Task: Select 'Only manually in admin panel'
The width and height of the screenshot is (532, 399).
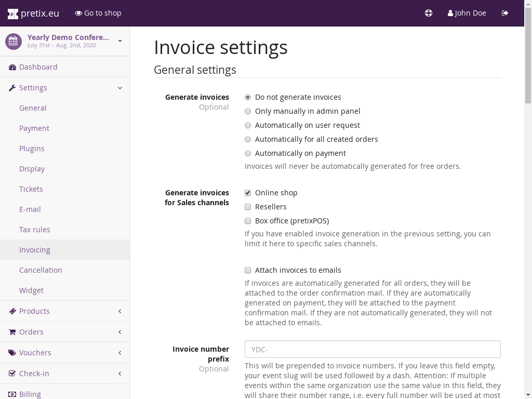Action: 248,111
